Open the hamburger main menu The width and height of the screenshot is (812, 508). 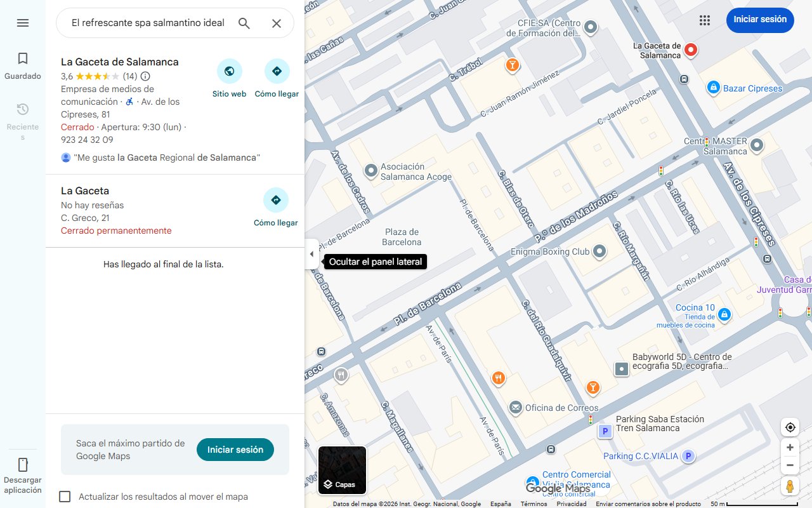pos(23,23)
